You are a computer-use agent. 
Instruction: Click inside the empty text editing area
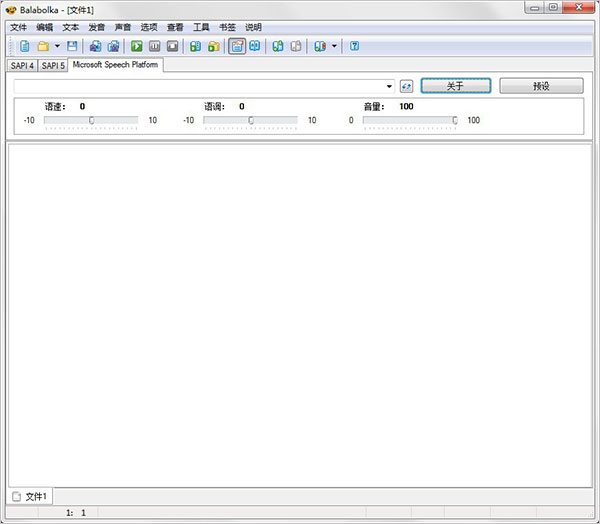tap(300, 316)
